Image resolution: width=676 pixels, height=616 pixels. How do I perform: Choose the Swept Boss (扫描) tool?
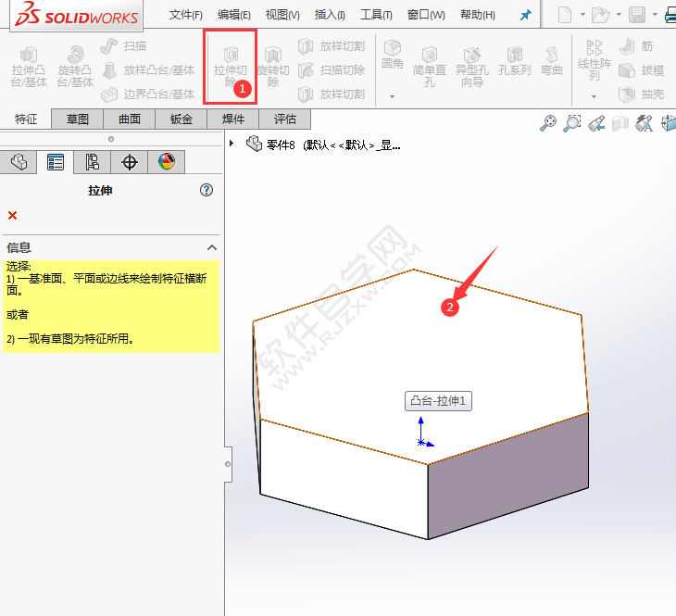(123, 45)
